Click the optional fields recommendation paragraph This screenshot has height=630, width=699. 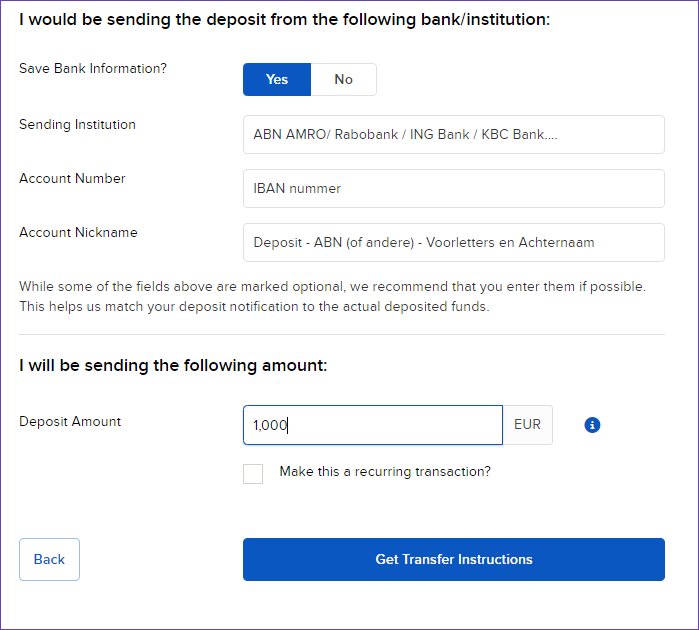click(333, 296)
